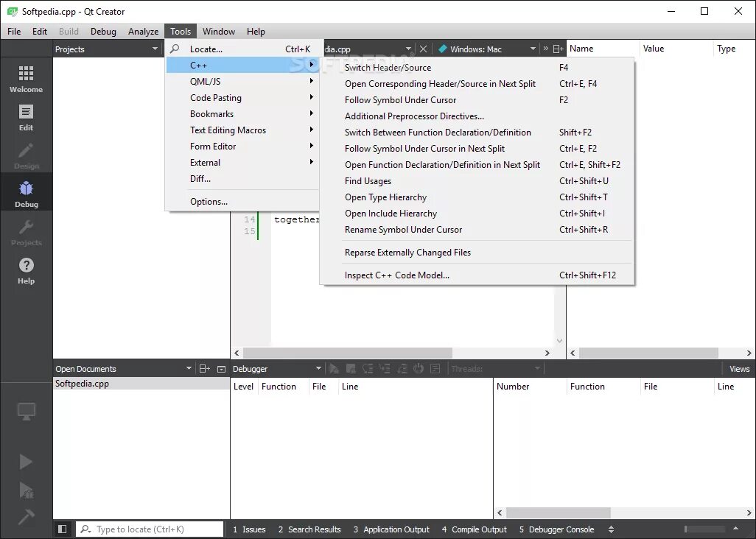Screen dimensions: 756x539
Task: Switch to Debug mode (bug icon)
Action: pos(26,194)
